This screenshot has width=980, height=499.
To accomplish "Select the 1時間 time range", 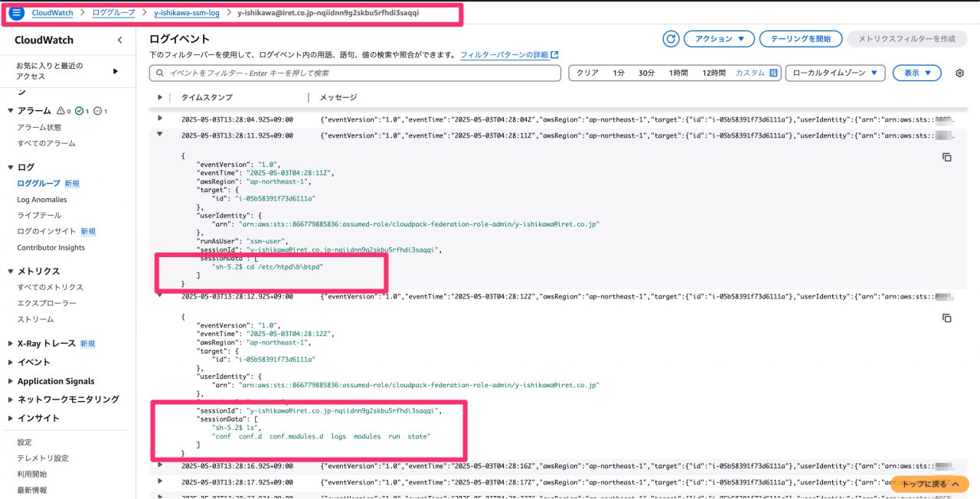I will tap(678, 73).
